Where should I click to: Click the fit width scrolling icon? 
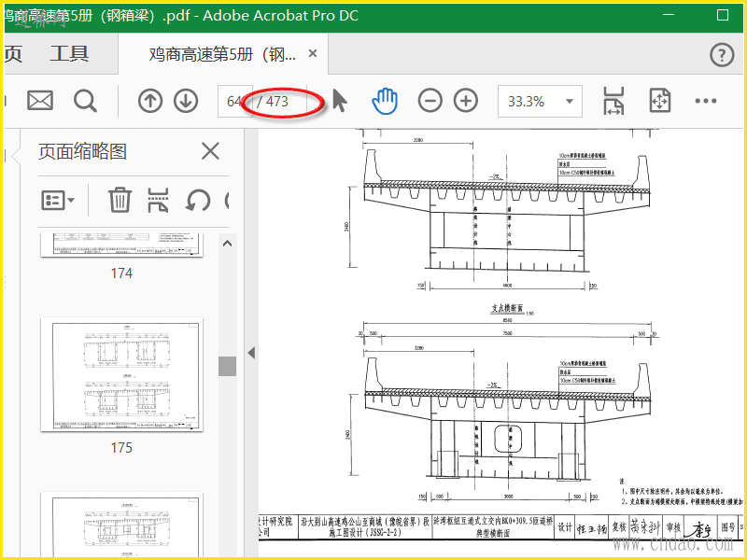(x=613, y=101)
